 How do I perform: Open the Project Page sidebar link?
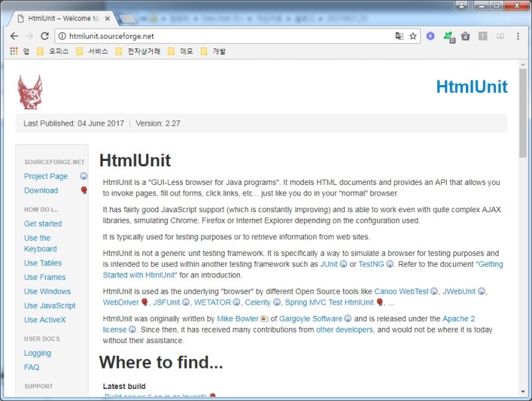(46, 176)
